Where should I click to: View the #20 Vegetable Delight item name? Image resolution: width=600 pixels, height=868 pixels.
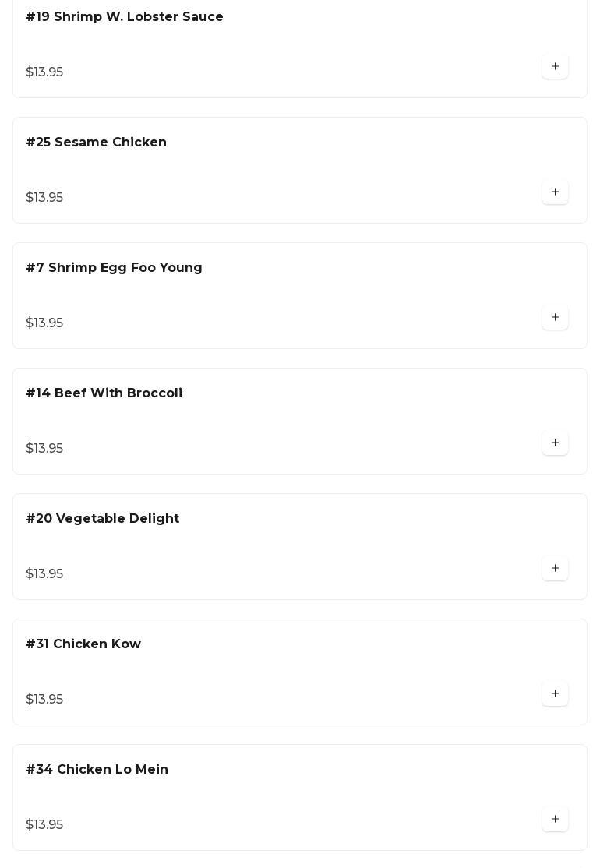point(103,519)
